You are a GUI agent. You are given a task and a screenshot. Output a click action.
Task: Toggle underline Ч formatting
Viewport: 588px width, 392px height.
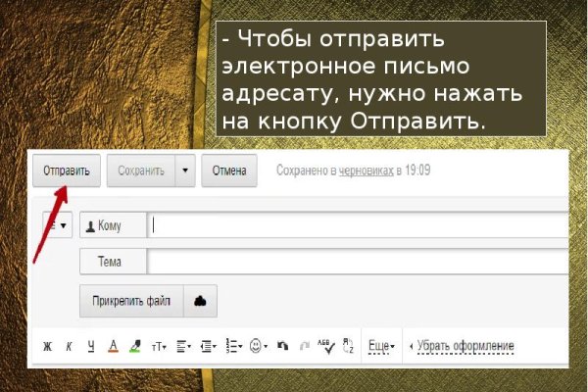coord(90,347)
